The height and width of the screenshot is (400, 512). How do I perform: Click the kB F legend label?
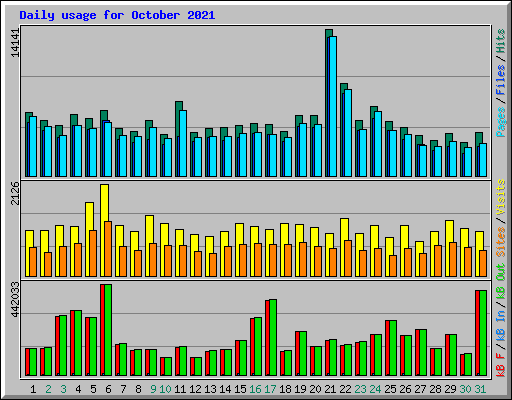tap(501, 365)
